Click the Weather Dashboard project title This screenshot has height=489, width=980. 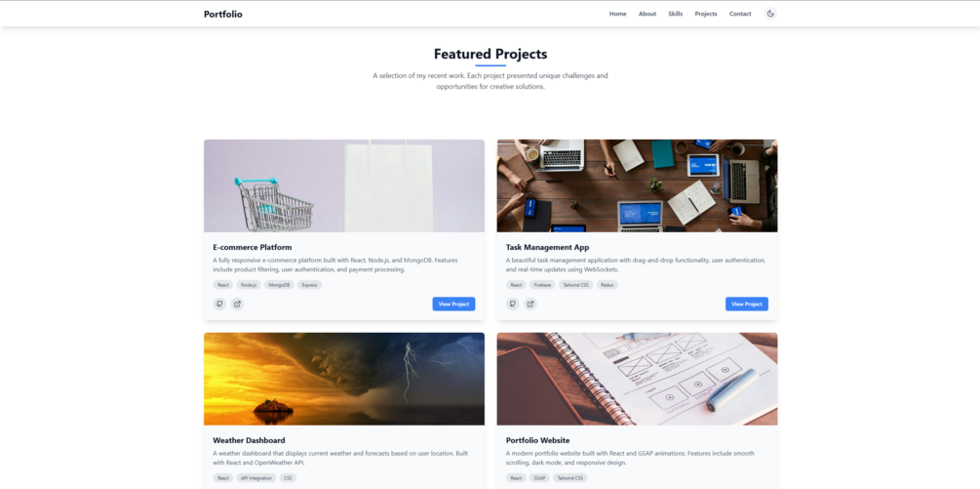(x=249, y=440)
